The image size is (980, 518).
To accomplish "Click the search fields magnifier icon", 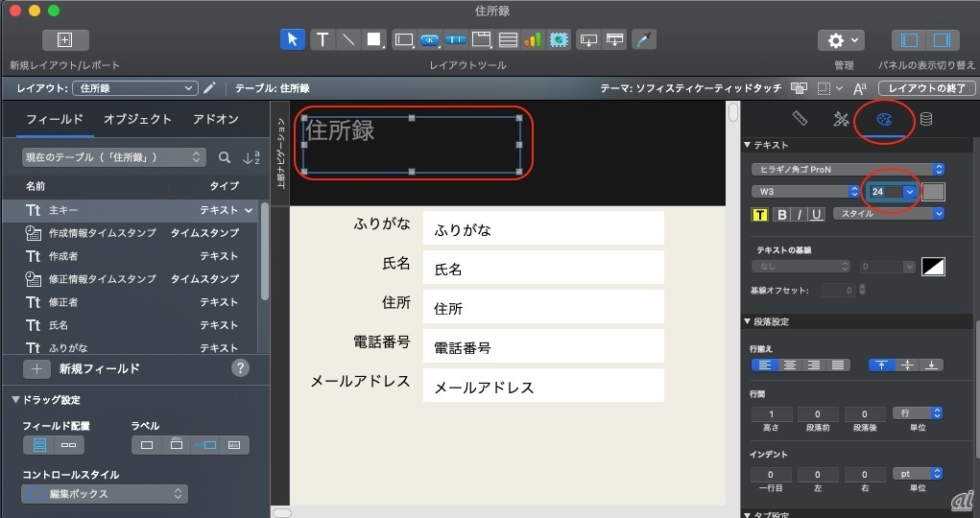I will pyautogui.click(x=225, y=157).
